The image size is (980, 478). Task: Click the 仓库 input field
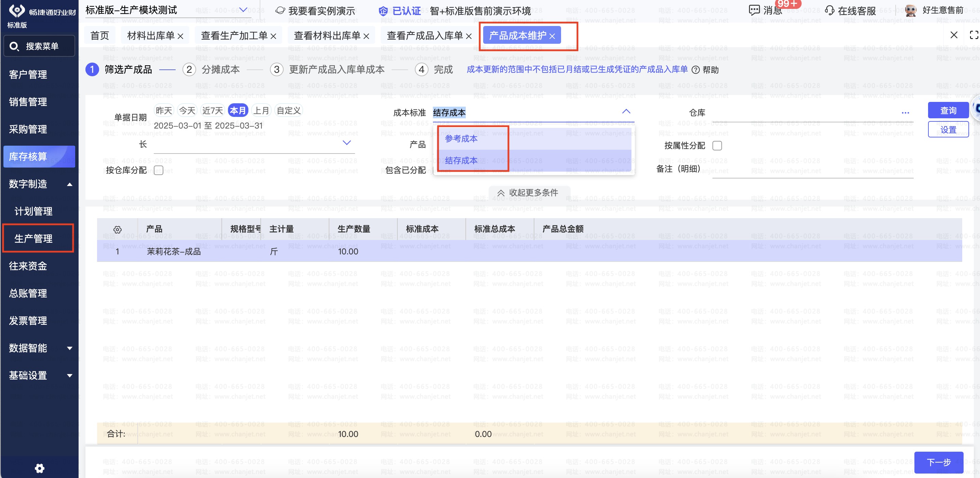click(813, 112)
